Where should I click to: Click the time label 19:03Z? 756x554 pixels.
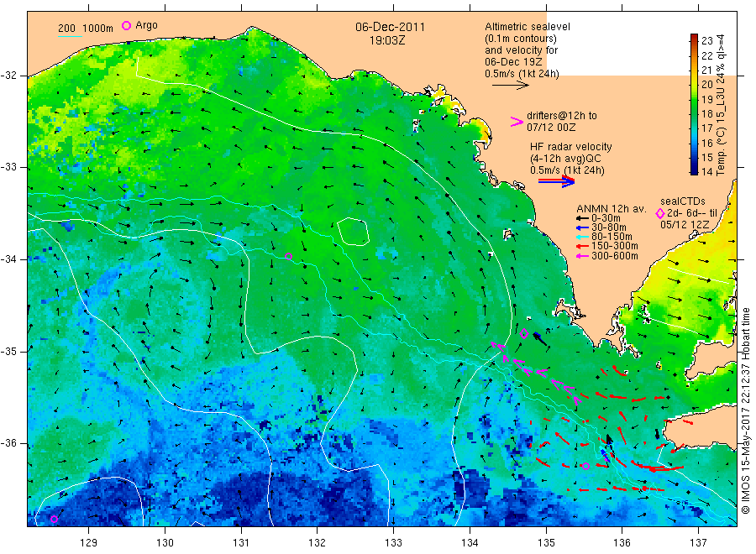coord(387,40)
